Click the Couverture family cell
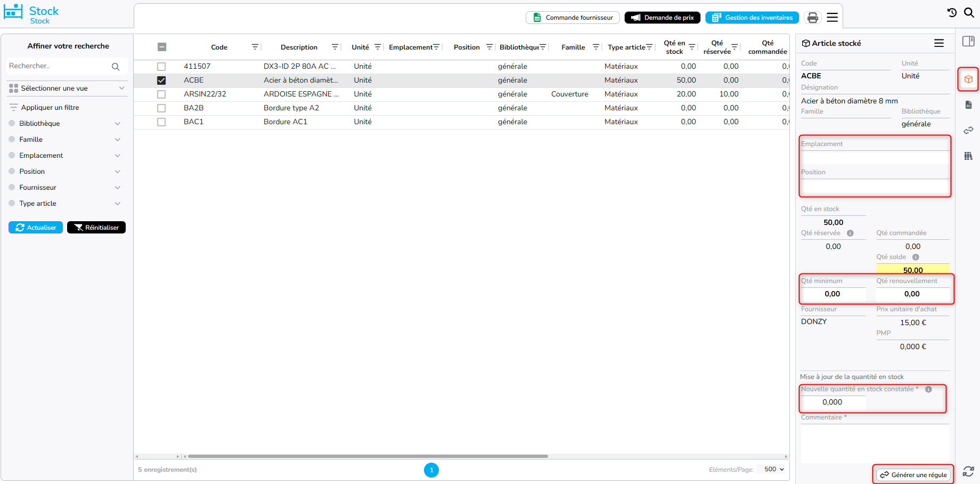The image size is (980, 484). tap(570, 94)
